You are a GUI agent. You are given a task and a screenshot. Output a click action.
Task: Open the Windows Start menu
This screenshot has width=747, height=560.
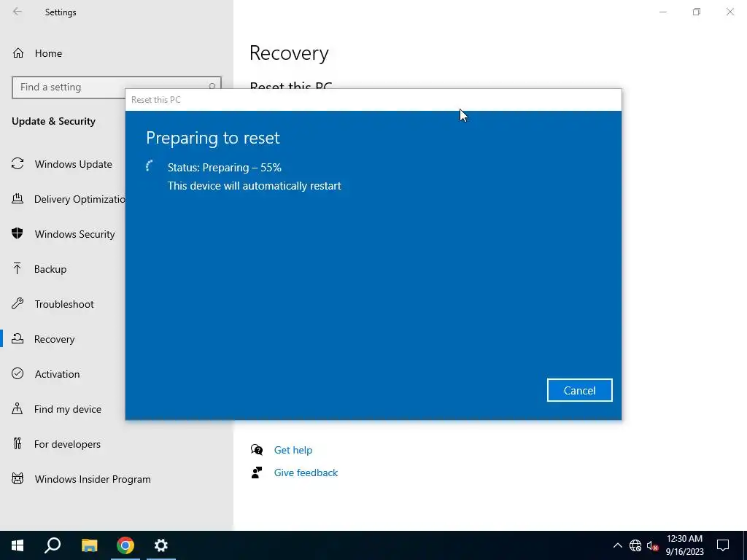[x=18, y=545]
